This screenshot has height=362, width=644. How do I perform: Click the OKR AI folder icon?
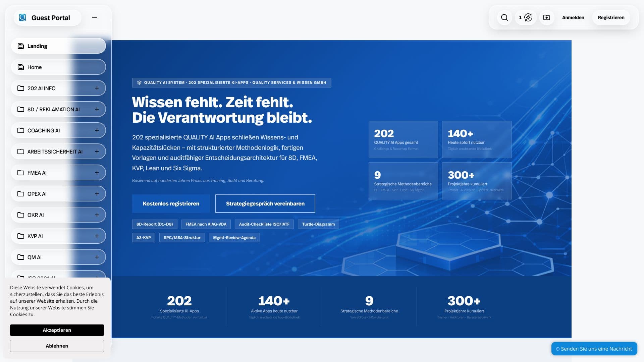[21, 215]
